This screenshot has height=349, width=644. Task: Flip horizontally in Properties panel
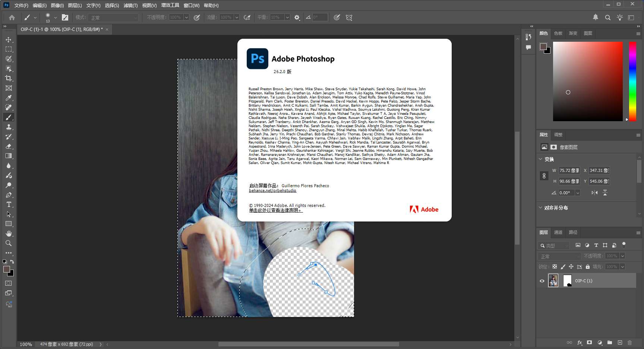tap(594, 193)
